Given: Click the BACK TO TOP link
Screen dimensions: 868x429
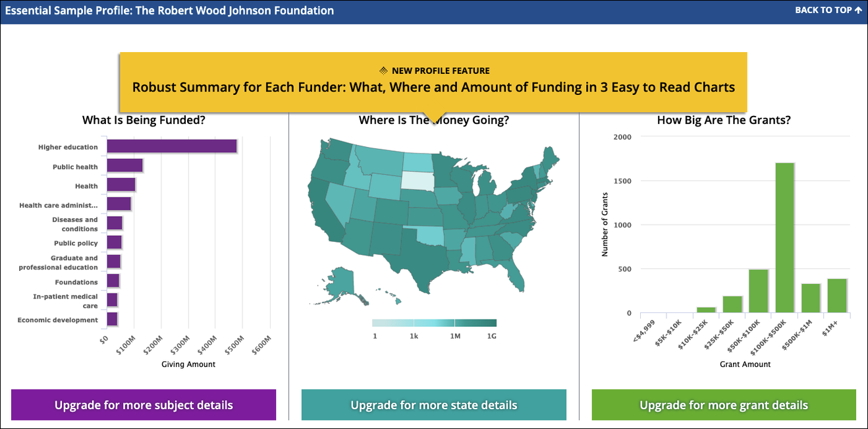Looking at the screenshot, I should (x=822, y=10).
